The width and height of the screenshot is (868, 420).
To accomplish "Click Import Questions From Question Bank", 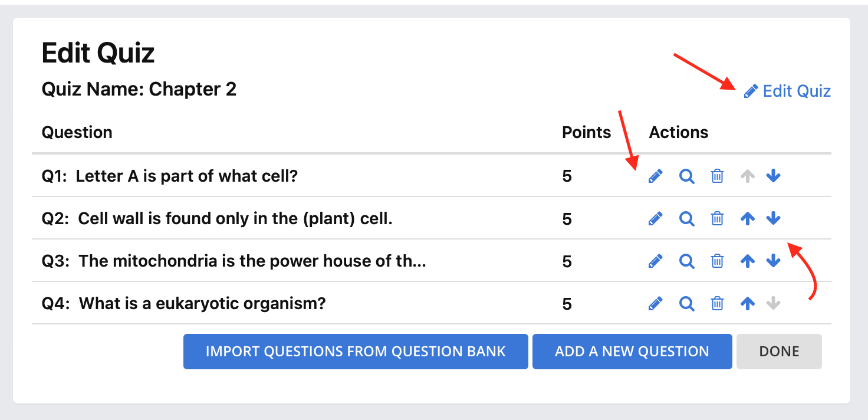I will (356, 352).
